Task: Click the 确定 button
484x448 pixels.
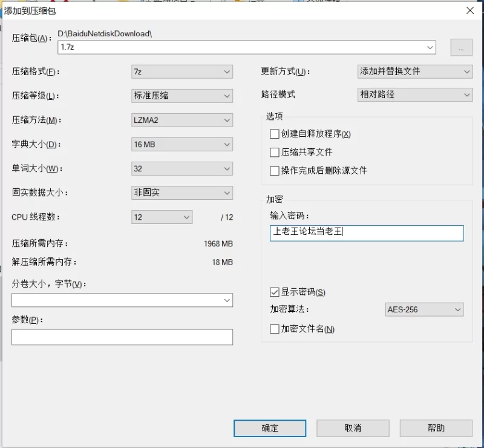Action: point(270,428)
